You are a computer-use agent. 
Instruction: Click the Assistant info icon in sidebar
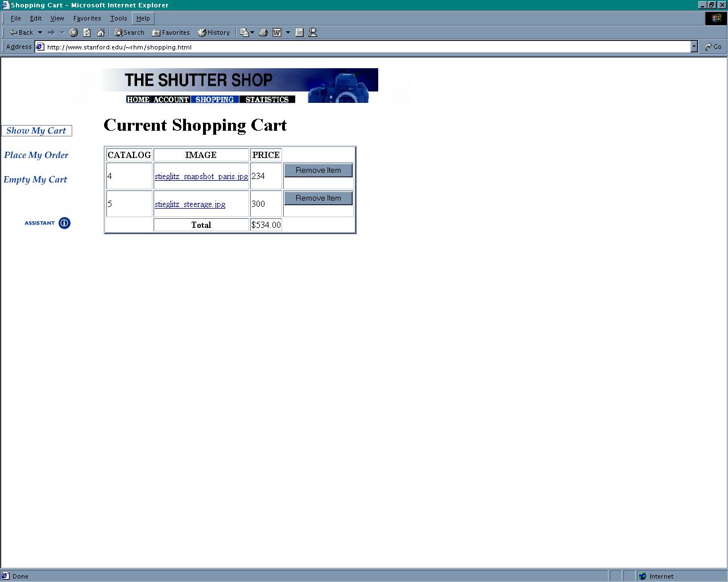point(64,223)
